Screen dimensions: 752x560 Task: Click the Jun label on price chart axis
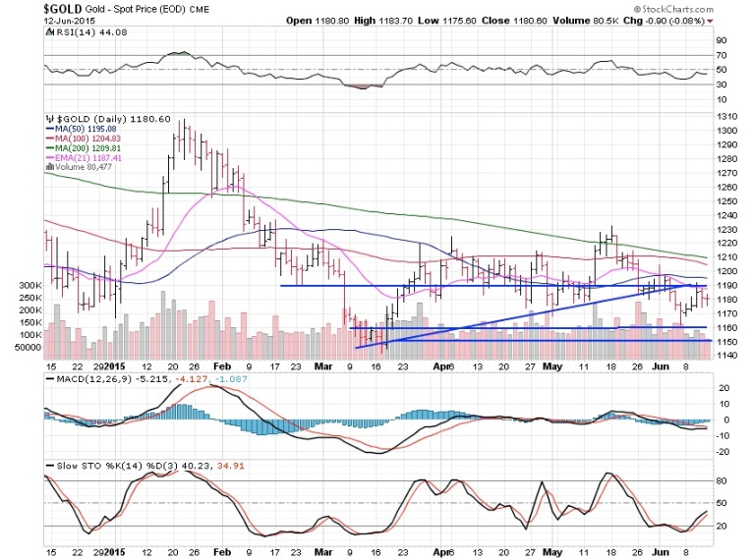click(661, 366)
